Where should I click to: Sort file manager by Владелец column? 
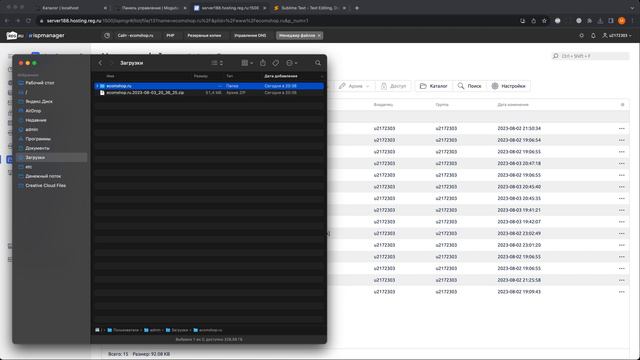383,105
